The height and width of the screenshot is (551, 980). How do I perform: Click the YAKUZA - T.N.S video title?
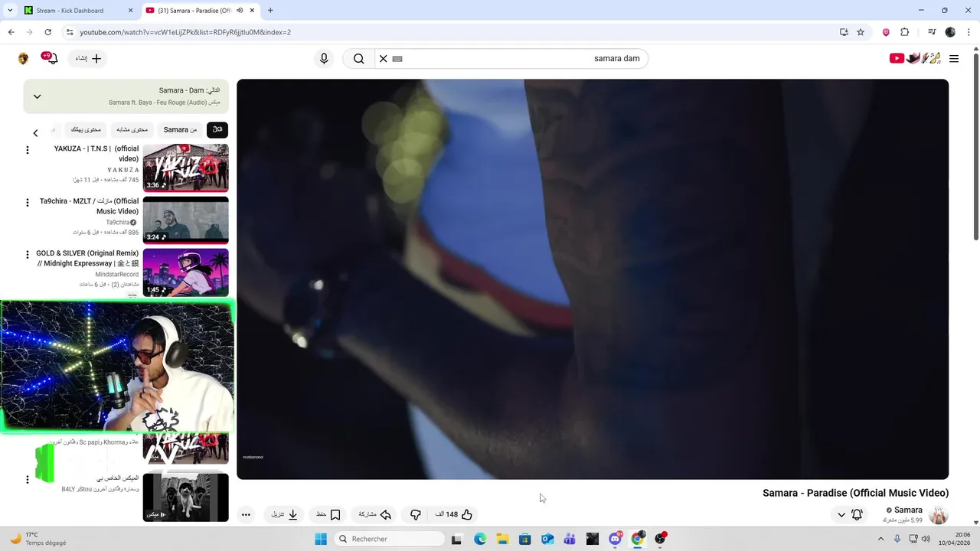click(x=96, y=154)
